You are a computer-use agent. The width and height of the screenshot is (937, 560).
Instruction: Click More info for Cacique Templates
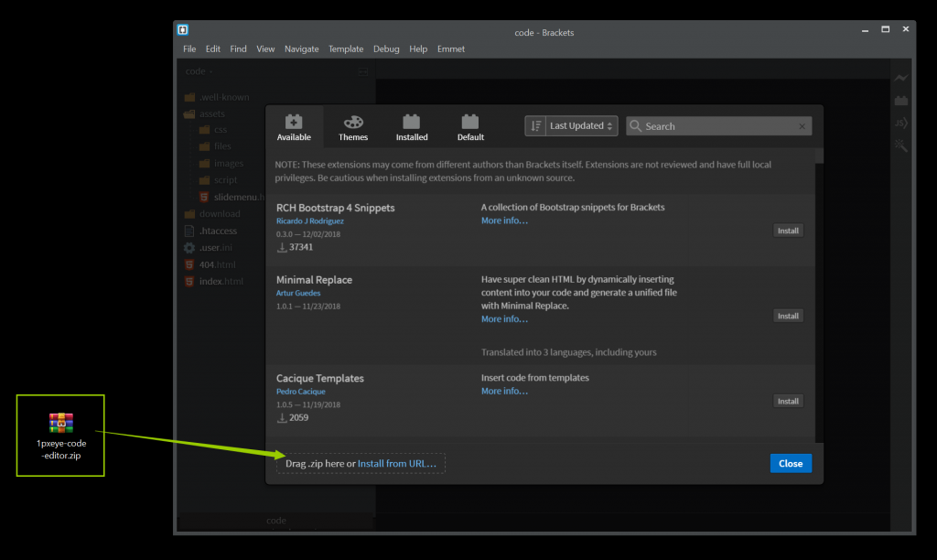(x=504, y=391)
